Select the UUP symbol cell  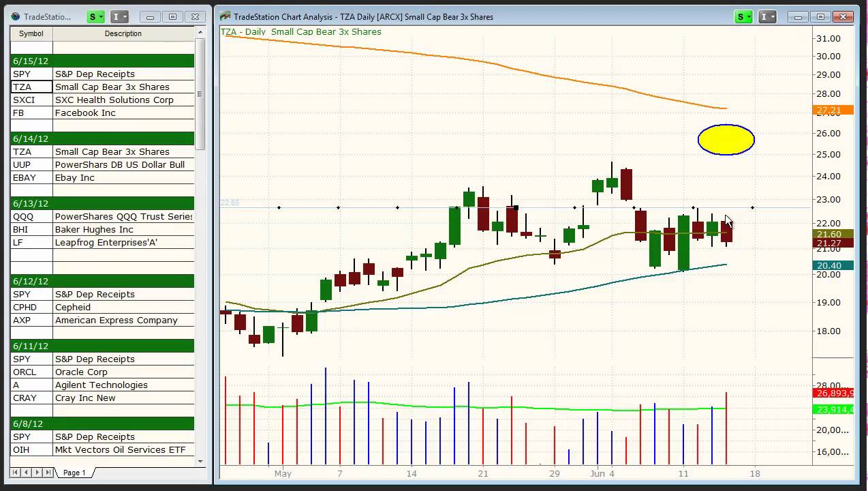click(31, 164)
